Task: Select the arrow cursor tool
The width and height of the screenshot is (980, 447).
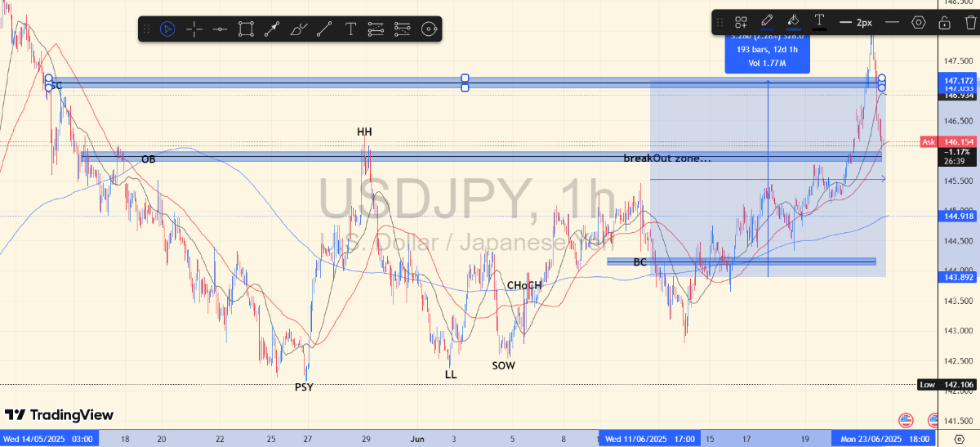Action: click(167, 29)
